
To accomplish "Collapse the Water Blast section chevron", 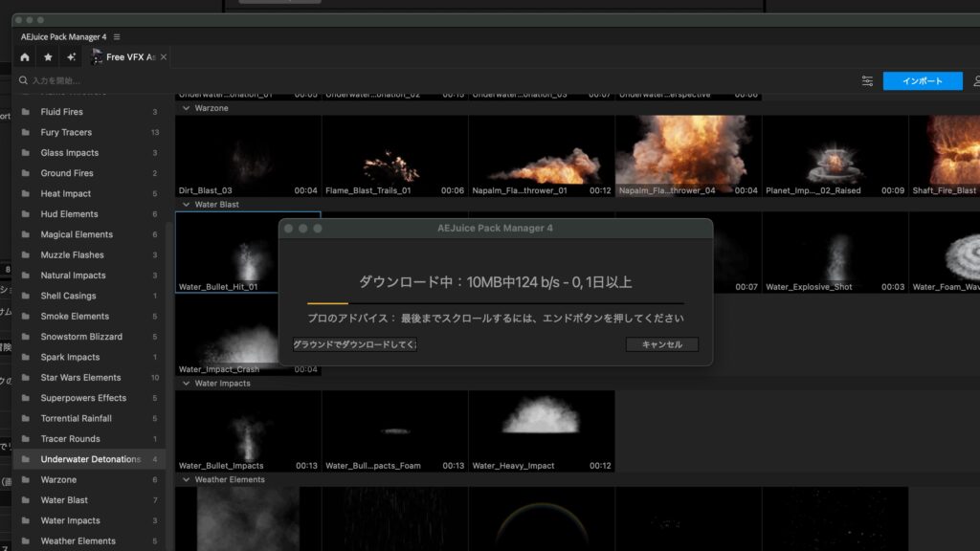I will pos(186,205).
